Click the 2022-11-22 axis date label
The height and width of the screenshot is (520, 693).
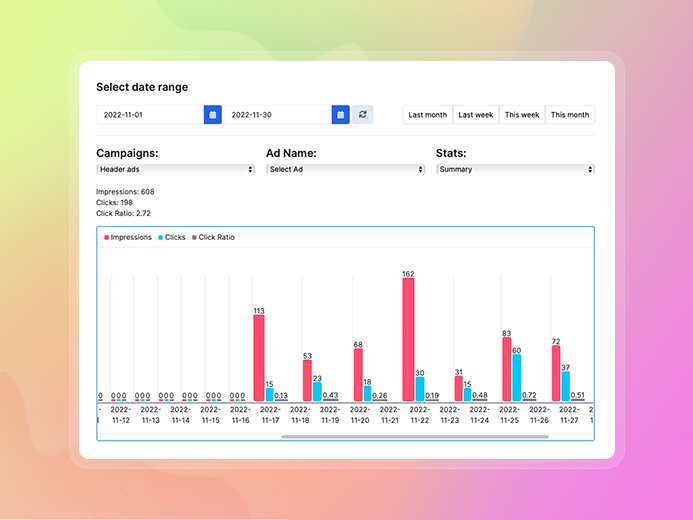click(x=419, y=415)
